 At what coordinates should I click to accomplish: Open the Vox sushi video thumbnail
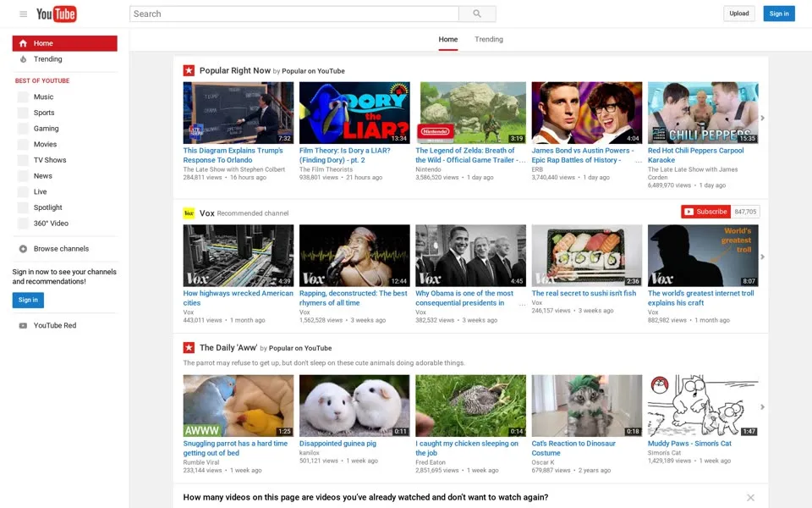(x=587, y=256)
